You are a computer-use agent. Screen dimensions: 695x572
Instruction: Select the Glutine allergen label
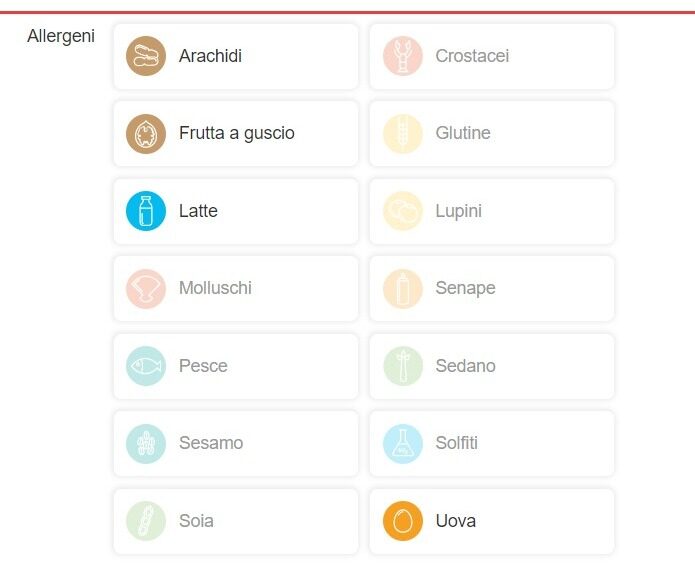click(x=462, y=133)
